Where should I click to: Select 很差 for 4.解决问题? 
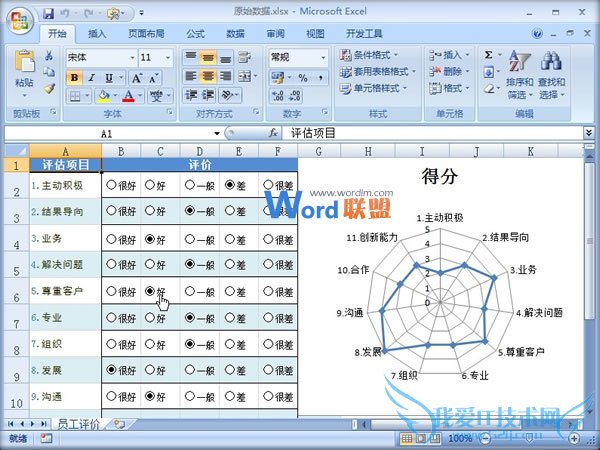click(x=268, y=264)
